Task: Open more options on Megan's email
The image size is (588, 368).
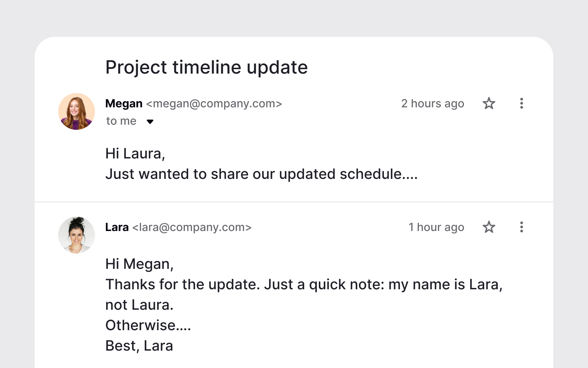Action: [521, 103]
